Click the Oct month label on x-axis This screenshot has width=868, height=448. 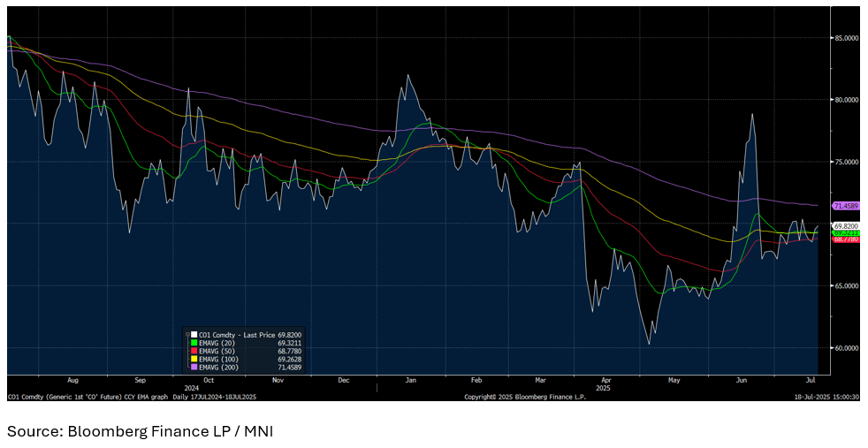(x=208, y=380)
